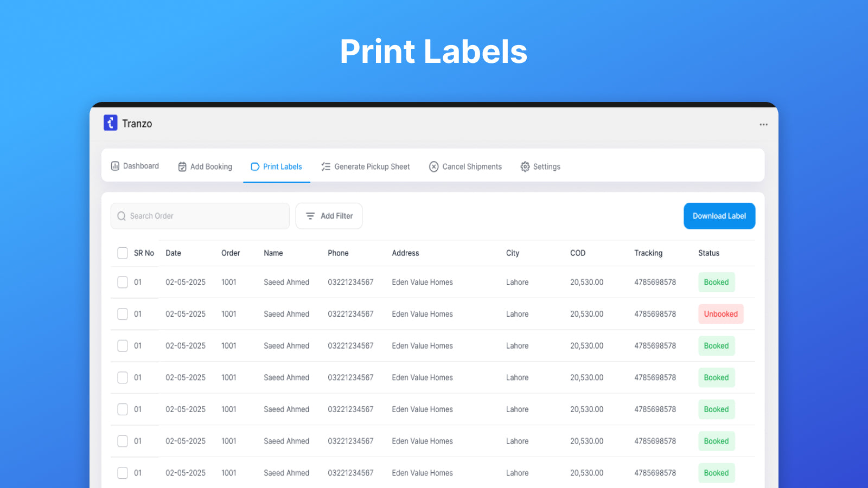Click Saeed Ahmed in the first row
The width and height of the screenshot is (868, 488).
click(286, 282)
